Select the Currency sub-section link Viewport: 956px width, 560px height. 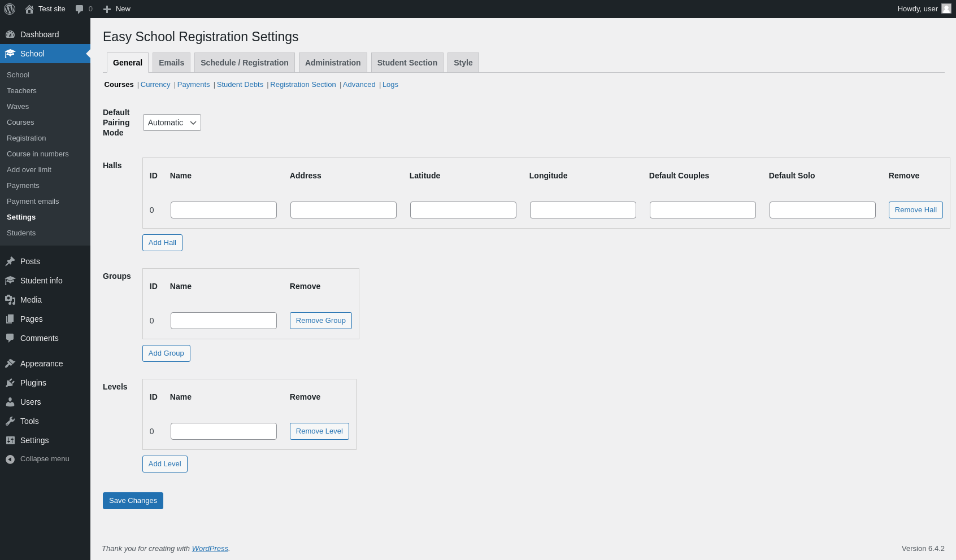point(155,85)
